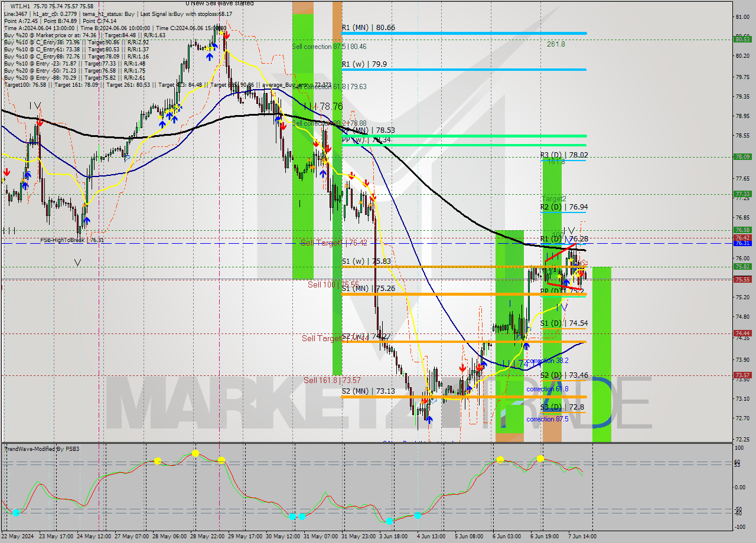Select the R2 (D) | 76.94 daily label
The image size is (756, 543).
coord(563,207)
